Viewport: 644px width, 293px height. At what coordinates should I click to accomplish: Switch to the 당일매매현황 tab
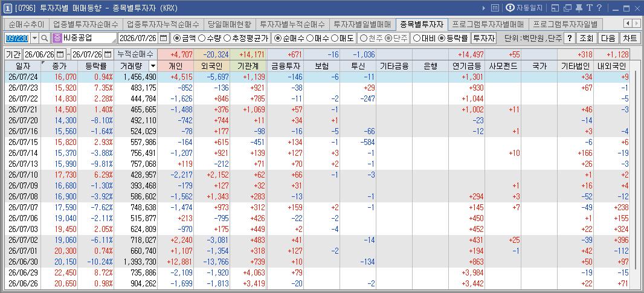click(x=229, y=24)
